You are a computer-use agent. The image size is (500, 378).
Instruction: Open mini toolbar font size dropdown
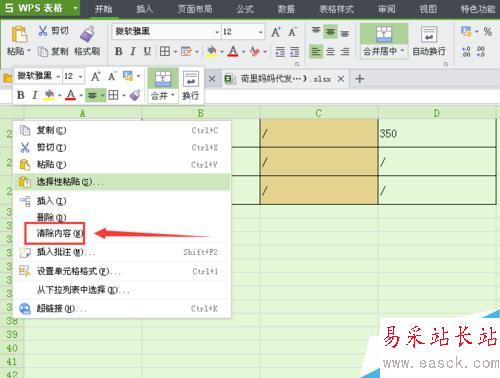[80, 77]
